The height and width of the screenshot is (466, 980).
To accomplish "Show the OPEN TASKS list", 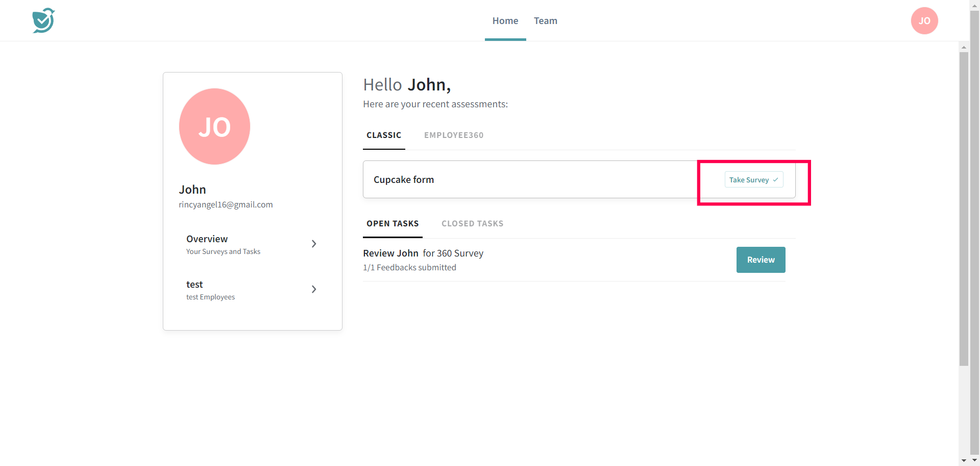I will (393, 224).
